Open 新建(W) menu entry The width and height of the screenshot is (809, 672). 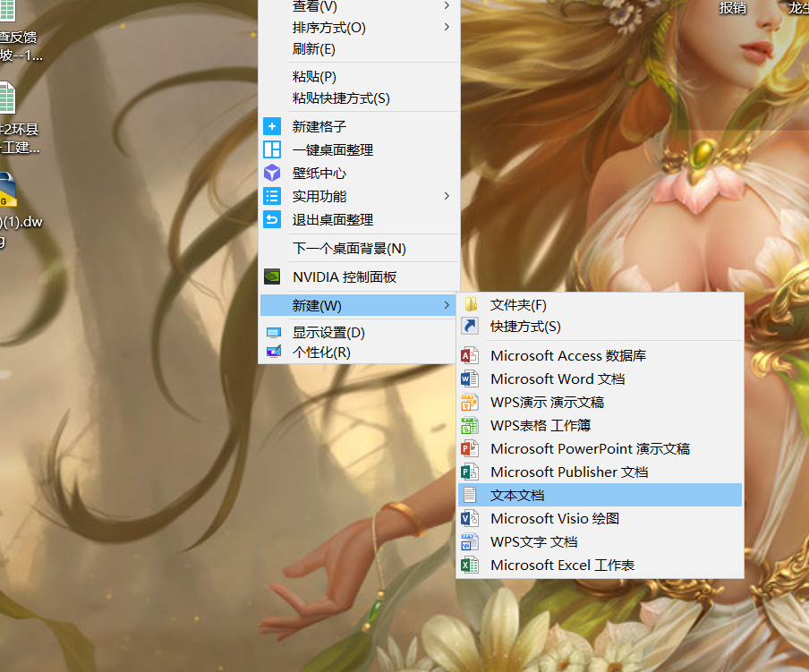click(359, 305)
